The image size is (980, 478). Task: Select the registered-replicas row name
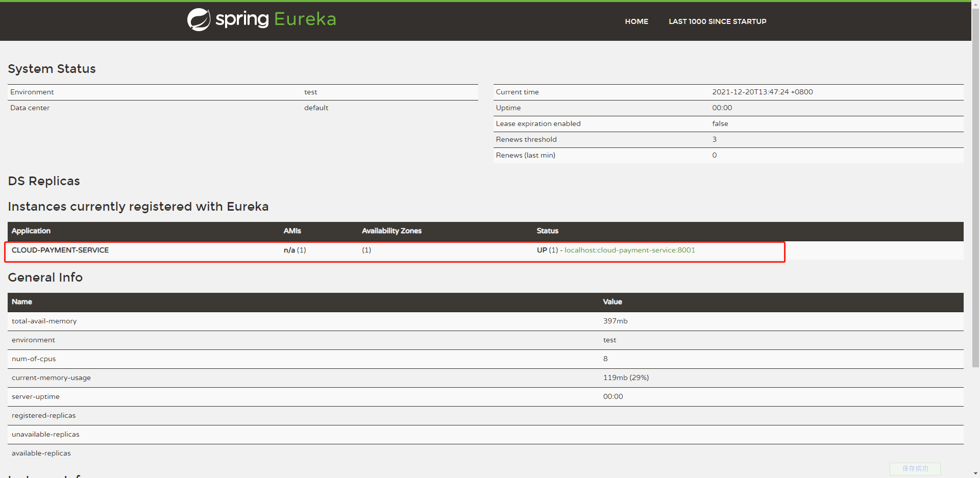click(x=43, y=415)
